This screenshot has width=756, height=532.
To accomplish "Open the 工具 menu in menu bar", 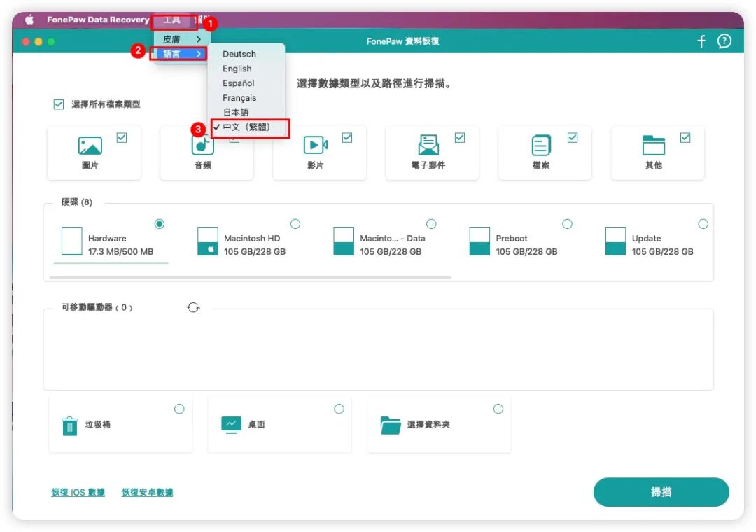I will coord(172,20).
